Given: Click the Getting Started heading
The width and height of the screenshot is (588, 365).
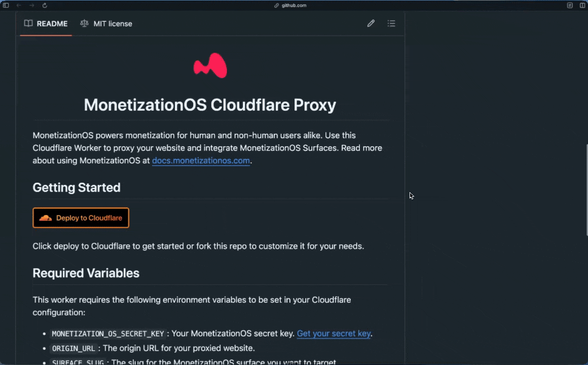Looking at the screenshot, I should point(77,188).
